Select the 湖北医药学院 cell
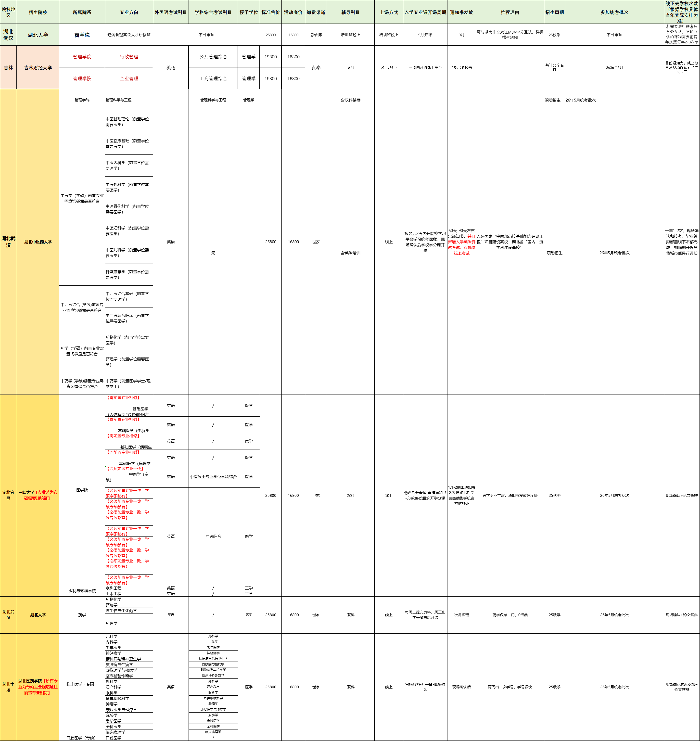The width and height of the screenshot is (700, 741). point(38,687)
